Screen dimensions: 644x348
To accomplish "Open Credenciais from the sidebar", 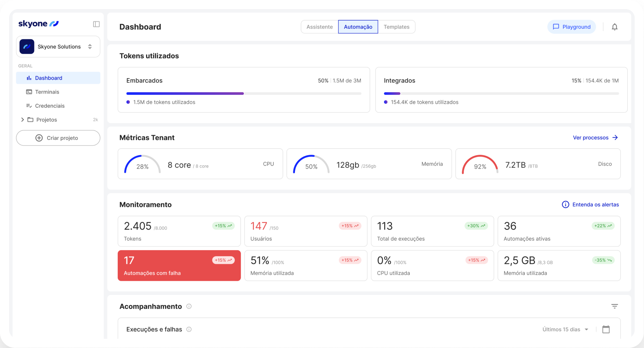I will coord(50,106).
